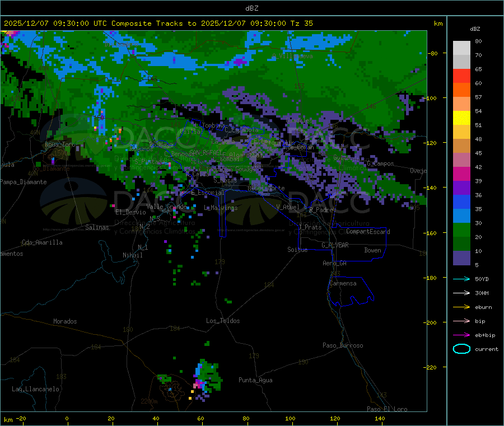Select the light gray 70–80 dBZ legend band
Screen dimensions: 504x426
(x=461, y=48)
